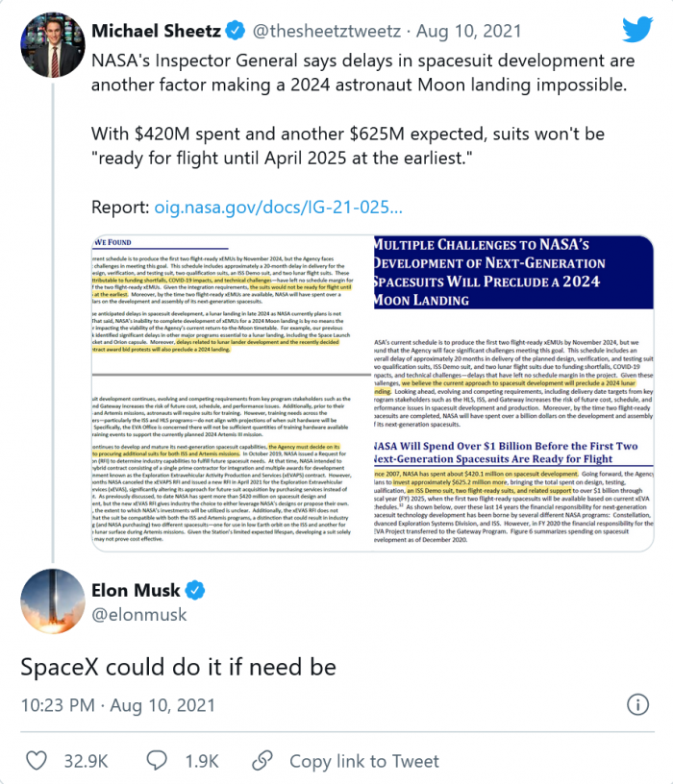Click the Elon Musk display name
The image size is (673, 784).
[x=134, y=589]
